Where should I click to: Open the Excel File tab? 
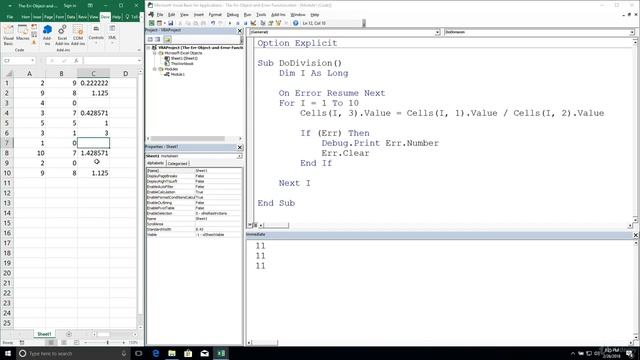pos(10,17)
